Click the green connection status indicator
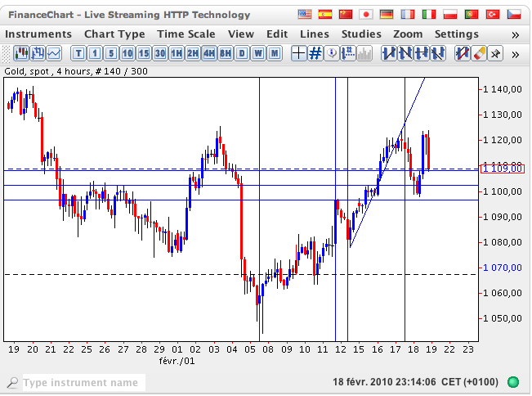Image resolution: width=532 pixels, height=396 pixels. tap(512, 382)
